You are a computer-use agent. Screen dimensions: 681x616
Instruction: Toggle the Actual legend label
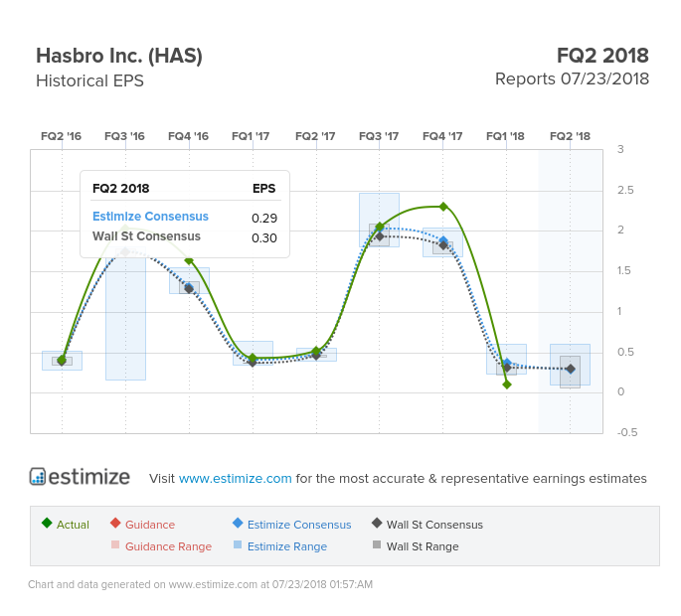(x=73, y=525)
